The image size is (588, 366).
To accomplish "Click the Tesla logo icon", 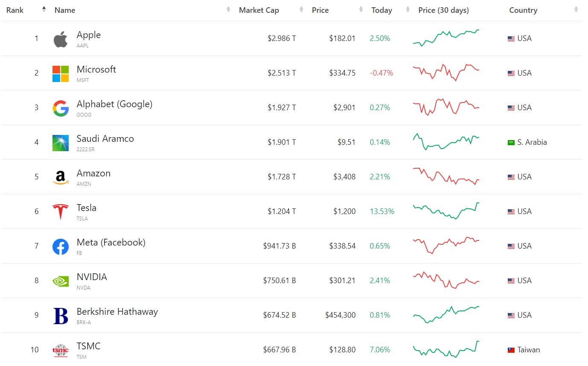I will pos(61,212).
